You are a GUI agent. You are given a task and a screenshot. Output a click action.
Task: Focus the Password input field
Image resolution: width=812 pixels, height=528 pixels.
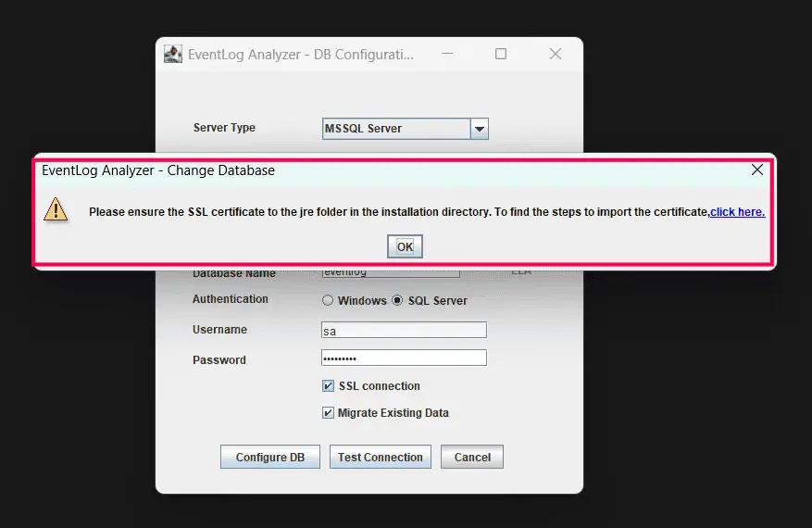[x=404, y=358]
